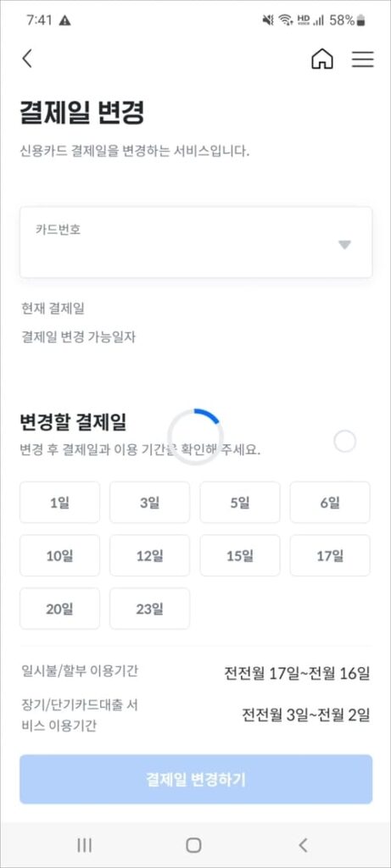Expand the 카드번호 dropdown arrow

pos(344,245)
